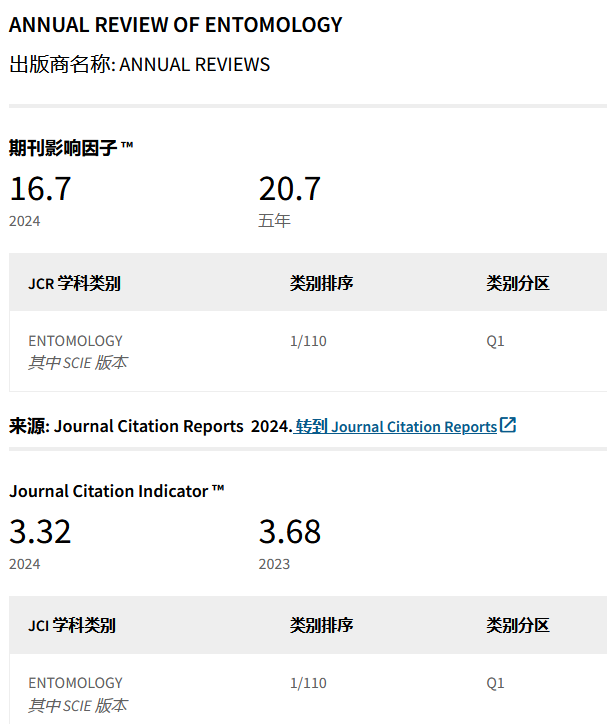This screenshot has width=607, height=724.
Task: Click the 3.32 JCI value for 2024
Action: coord(40,531)
